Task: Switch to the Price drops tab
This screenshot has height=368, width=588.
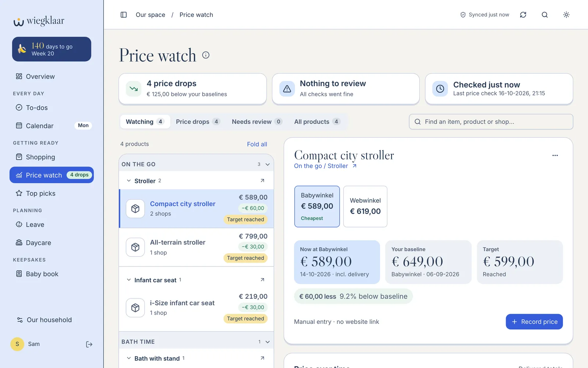Action: pos(198,122)
